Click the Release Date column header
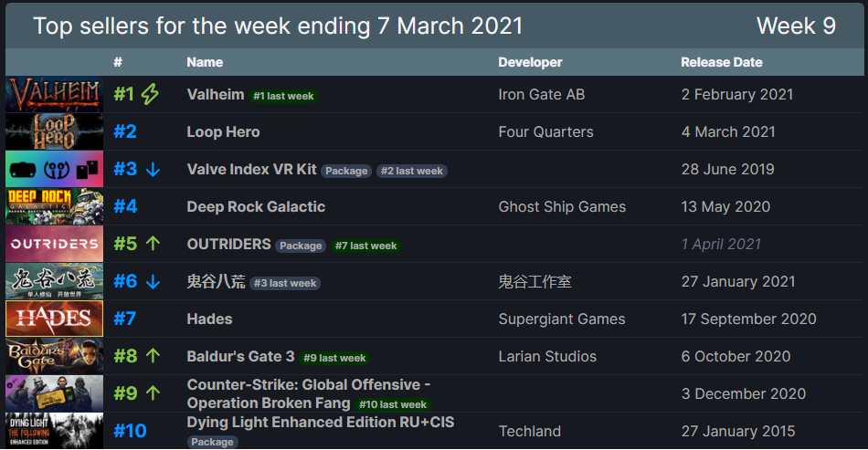868x450 pixels. [x=721, y=62]
